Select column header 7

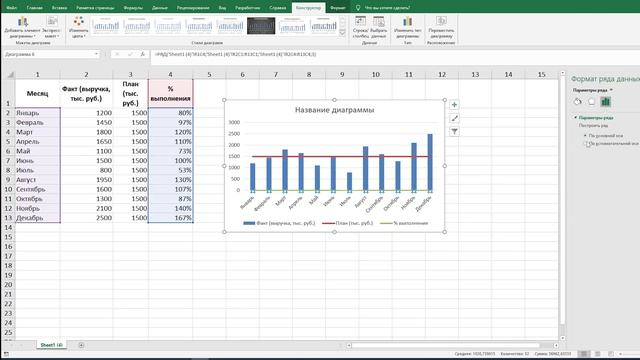click(x=276, y=74)
